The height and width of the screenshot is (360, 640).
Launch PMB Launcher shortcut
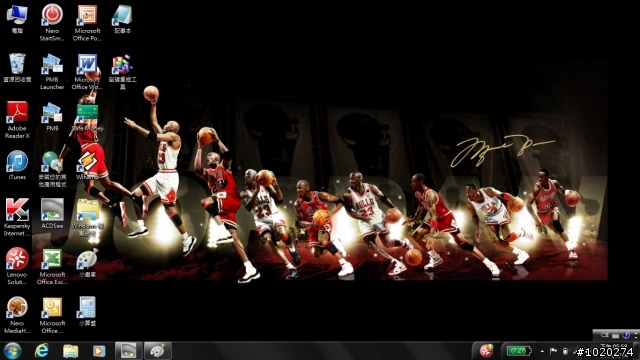(x=52, y=71)
